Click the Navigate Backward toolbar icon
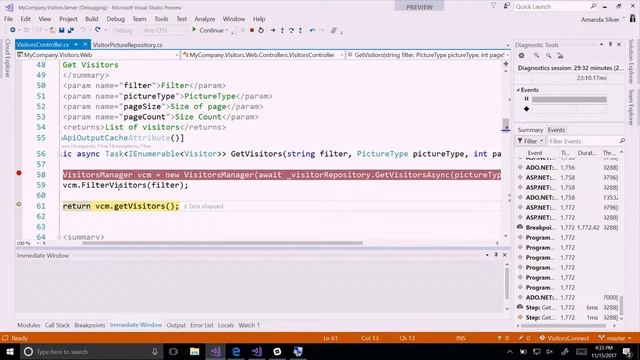 (x=13, y=30)
